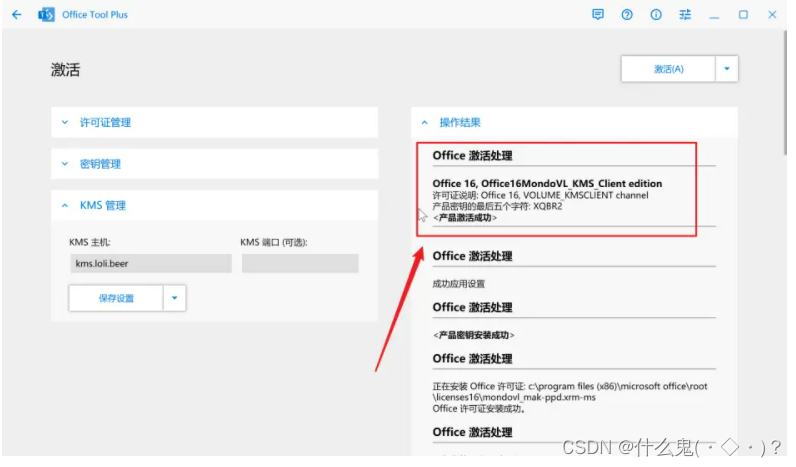796x467 pixels.
Task: Click the Office Tool Plus title text
Action: point(95,15)
